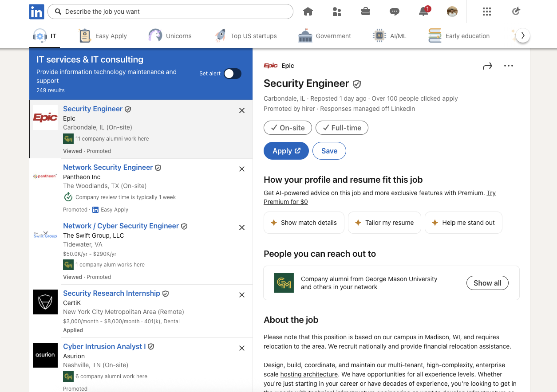Click the Epic logo in the job list
The width and height of the screenshot is (557, 392).
(x=45, y=118)
